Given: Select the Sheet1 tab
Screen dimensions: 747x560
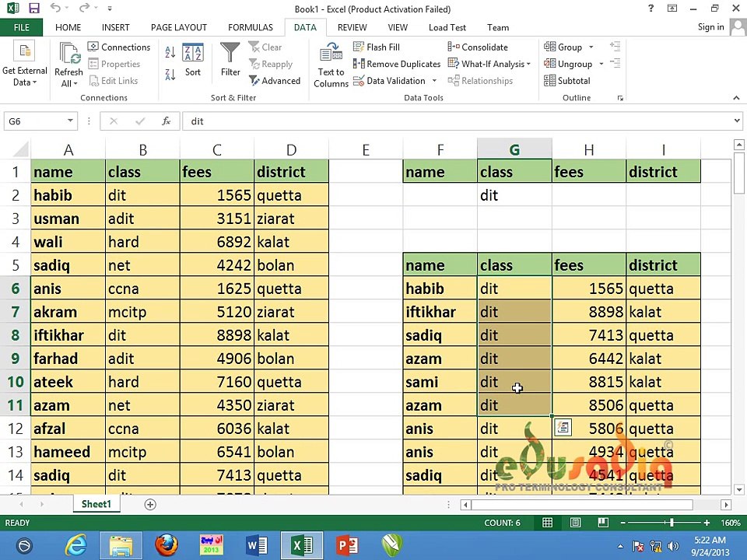Looking at the screenshot, I should tap(96, 504).
